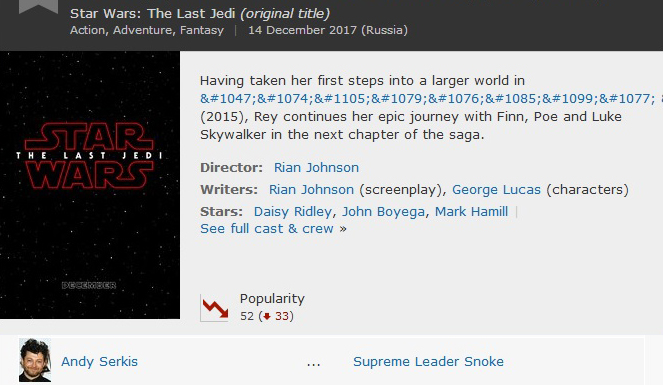663x385 pixels.
Task: Open George Lucas writer link
Action: (496, 190)
